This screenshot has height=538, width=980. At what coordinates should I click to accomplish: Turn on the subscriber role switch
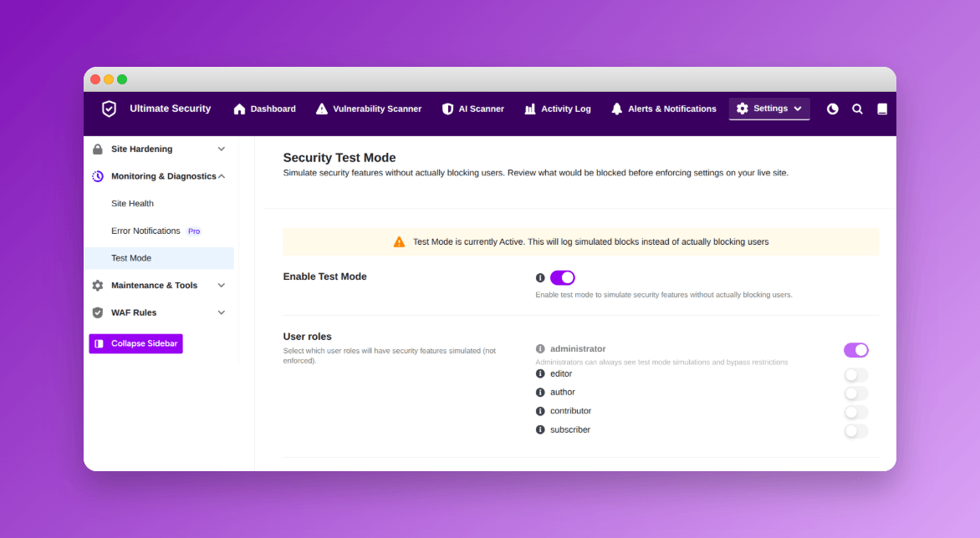tap(855, 430)
